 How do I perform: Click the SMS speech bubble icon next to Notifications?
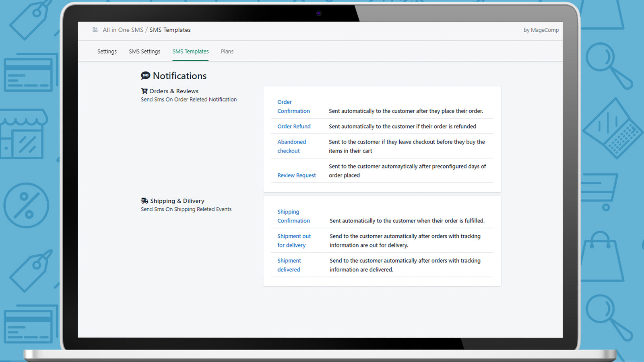click(145, 76)
